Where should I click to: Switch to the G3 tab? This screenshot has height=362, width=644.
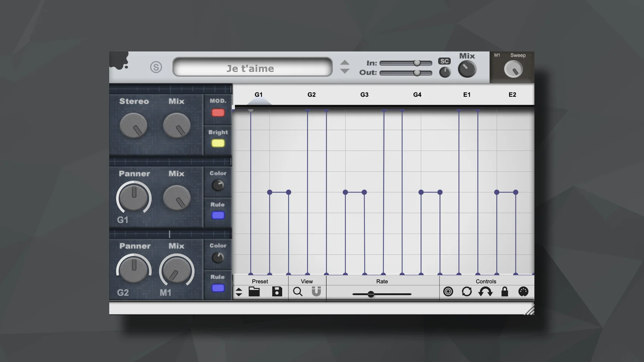tap(364, 95)
